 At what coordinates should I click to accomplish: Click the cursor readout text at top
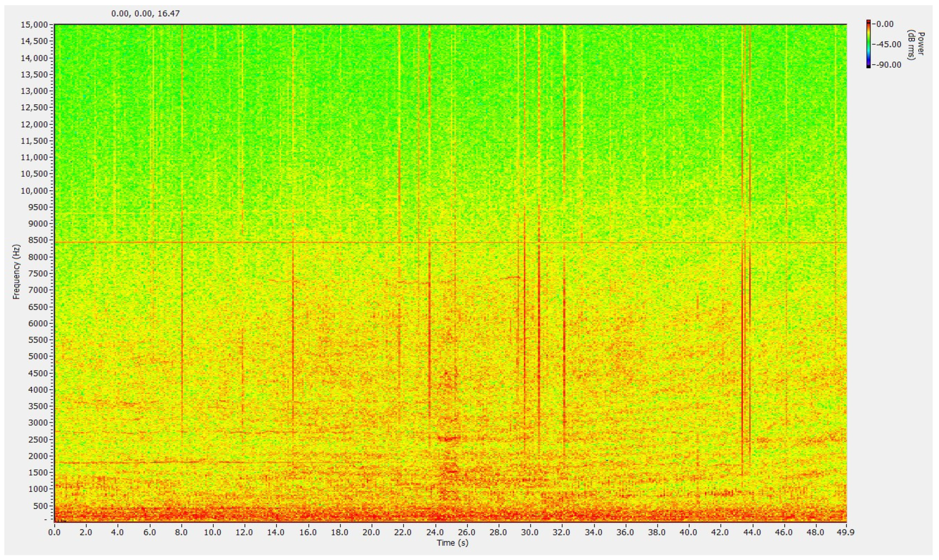145,14
